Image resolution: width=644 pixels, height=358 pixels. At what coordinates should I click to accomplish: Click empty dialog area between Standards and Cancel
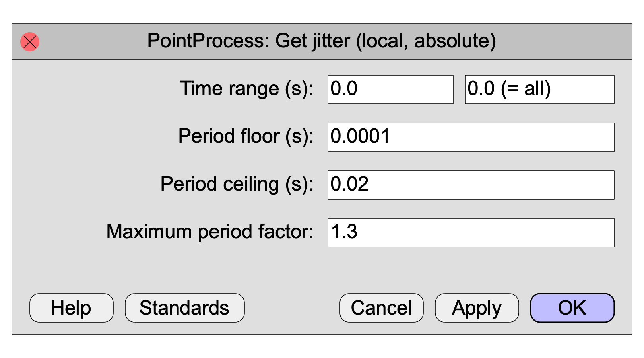292,308
